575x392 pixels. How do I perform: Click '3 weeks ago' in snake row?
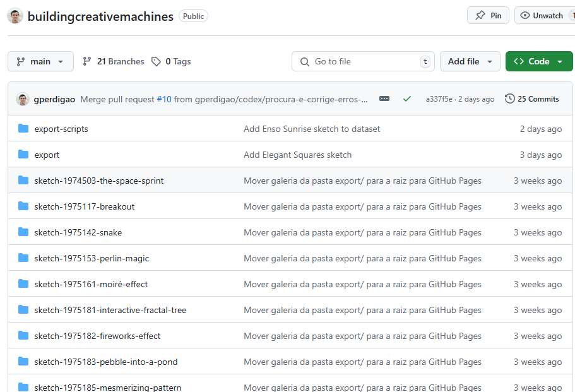click(538, 232)
